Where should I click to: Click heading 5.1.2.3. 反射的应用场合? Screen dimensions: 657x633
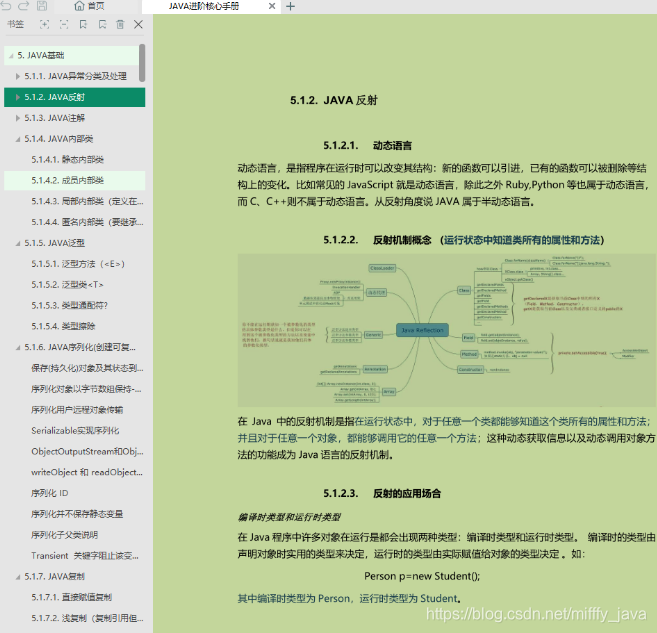coord(382,493)
